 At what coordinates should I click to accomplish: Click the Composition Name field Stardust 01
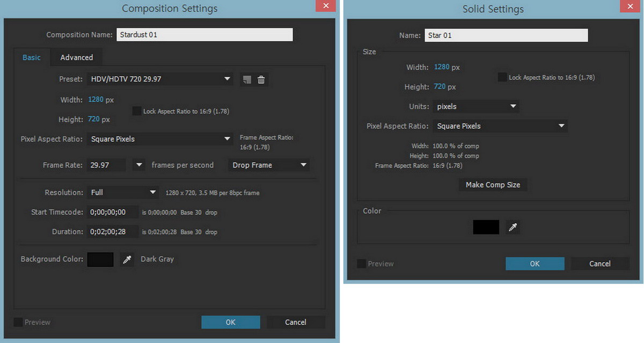click(x=204, y=34)
